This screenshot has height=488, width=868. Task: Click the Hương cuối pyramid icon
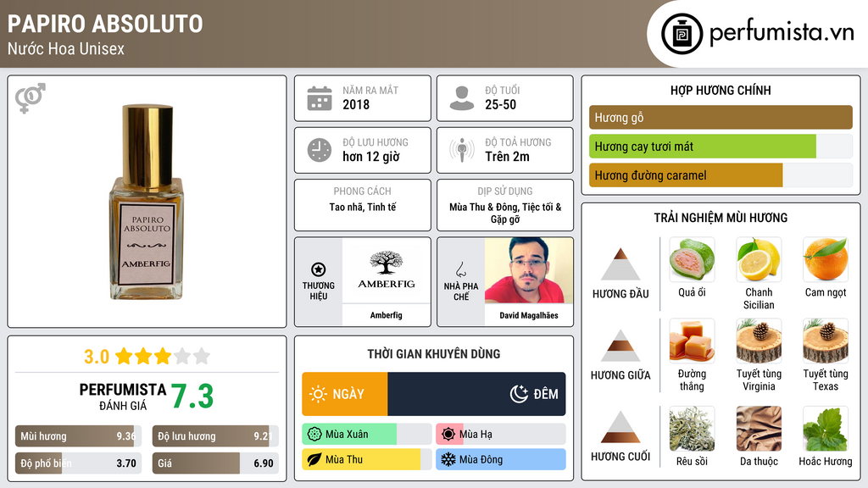[620, 427]
